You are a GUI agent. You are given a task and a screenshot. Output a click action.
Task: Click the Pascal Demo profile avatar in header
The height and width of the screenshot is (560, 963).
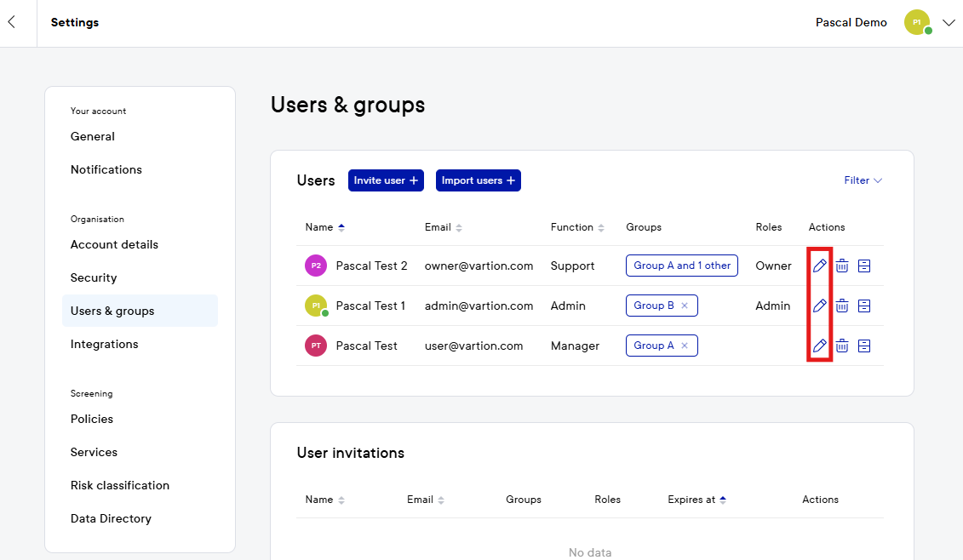click(x=917, y=22)
